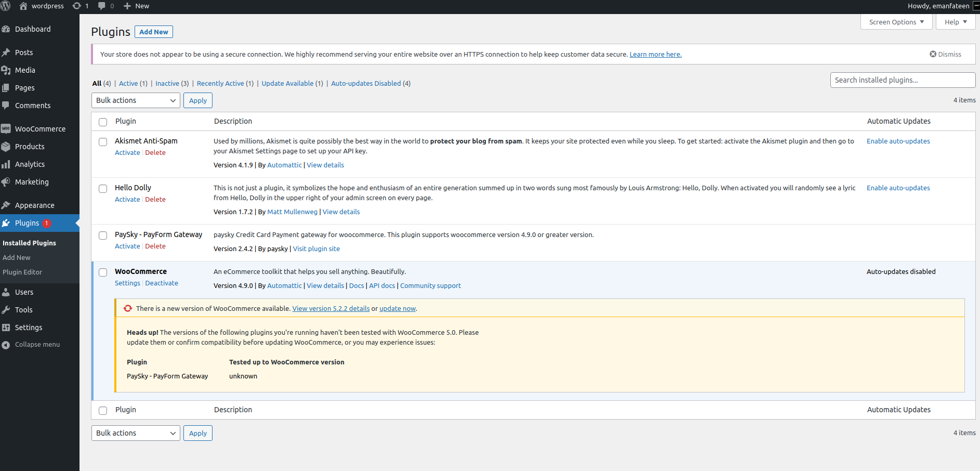
Task: Click the Plugins update count badge
Action: (47, 223)
